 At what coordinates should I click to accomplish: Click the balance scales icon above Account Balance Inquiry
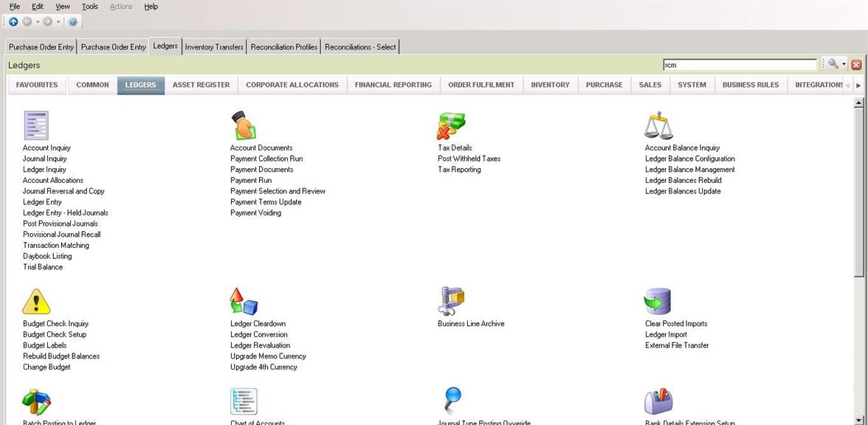tap(658, 125)
